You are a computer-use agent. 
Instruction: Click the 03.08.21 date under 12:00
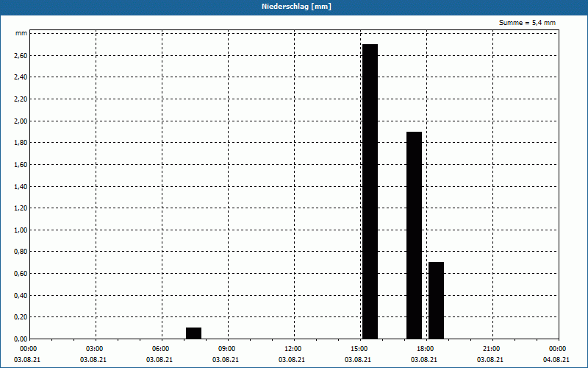pyautogui.click(x=292, y=360)
